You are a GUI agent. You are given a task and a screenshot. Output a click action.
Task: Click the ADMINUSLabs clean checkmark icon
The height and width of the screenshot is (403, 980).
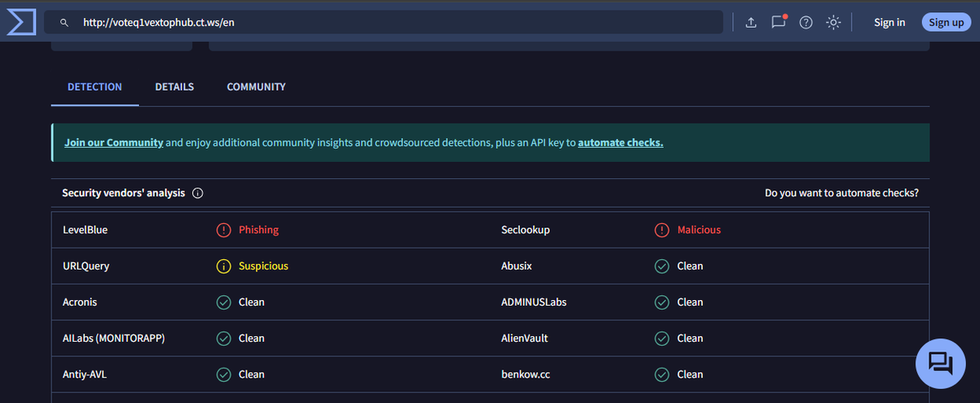662,302
